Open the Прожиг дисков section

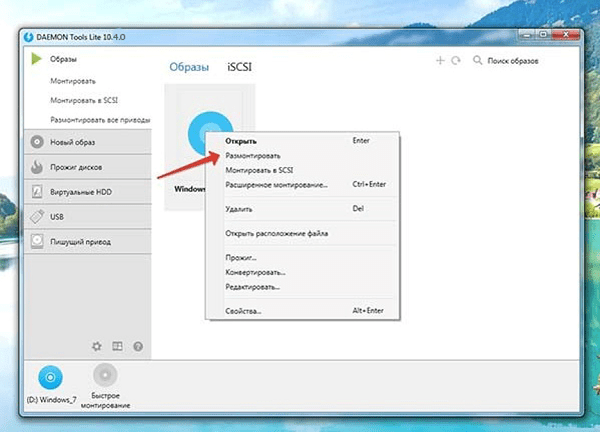(x=88, y=167)
